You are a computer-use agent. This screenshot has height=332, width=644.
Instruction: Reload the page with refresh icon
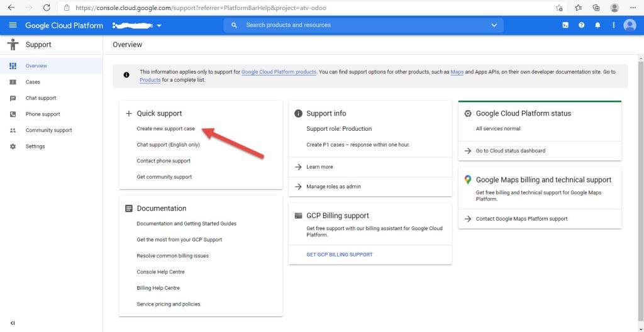tap(47, 8)
